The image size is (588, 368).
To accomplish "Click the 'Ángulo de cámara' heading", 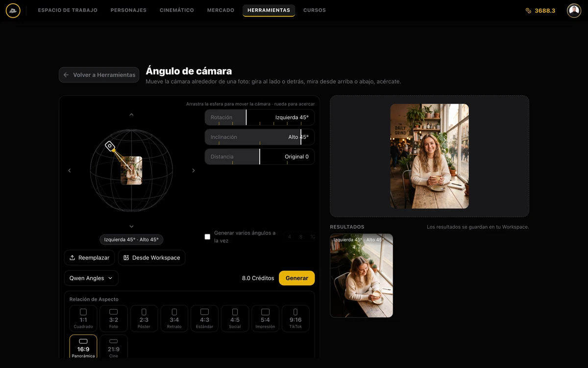I will [x=189, y=71].
